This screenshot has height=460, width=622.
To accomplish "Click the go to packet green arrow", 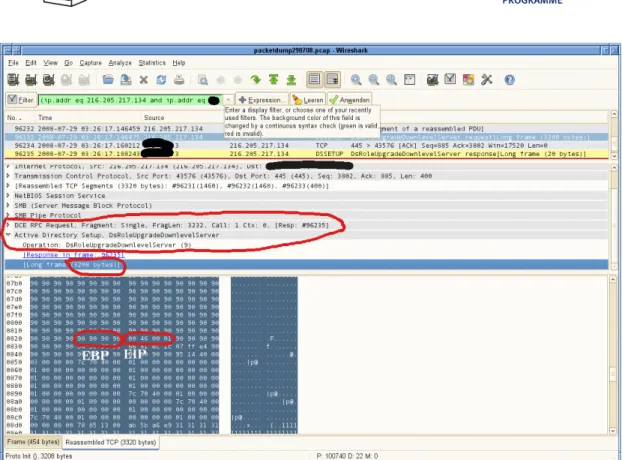I will pos(256,80).
